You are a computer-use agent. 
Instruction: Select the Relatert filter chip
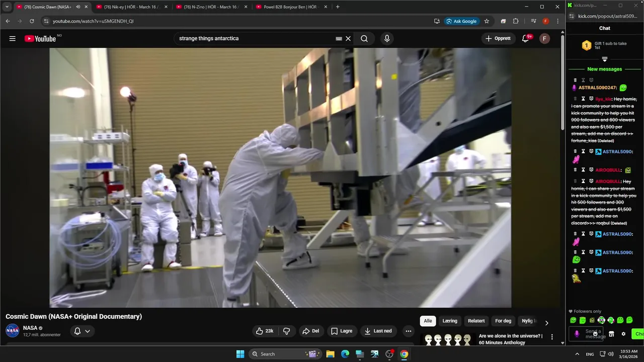(476, 321)
